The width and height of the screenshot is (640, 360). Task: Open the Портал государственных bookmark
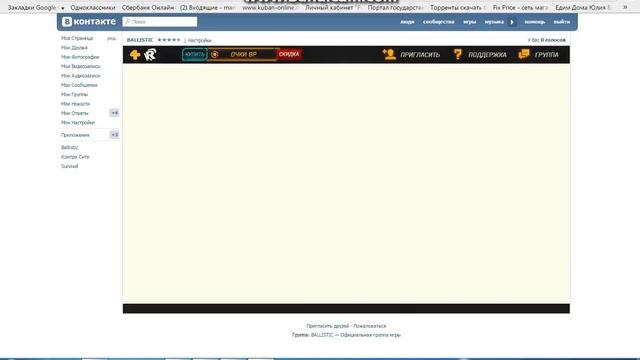pyautogui.click(x=396, y=8)
